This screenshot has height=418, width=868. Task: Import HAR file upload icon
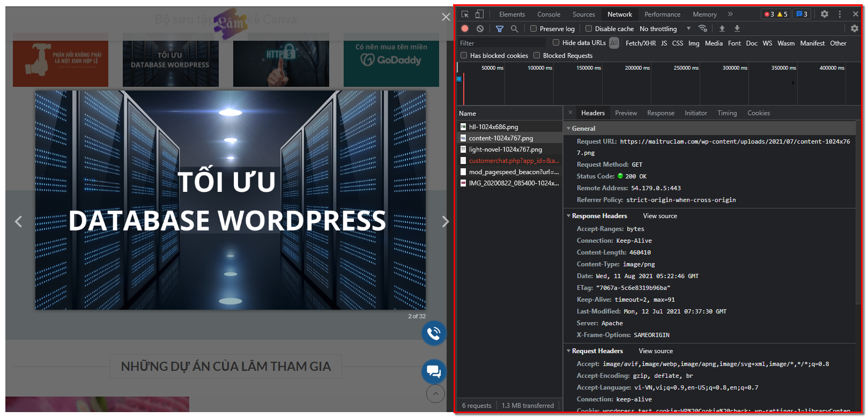click(722, 28)
